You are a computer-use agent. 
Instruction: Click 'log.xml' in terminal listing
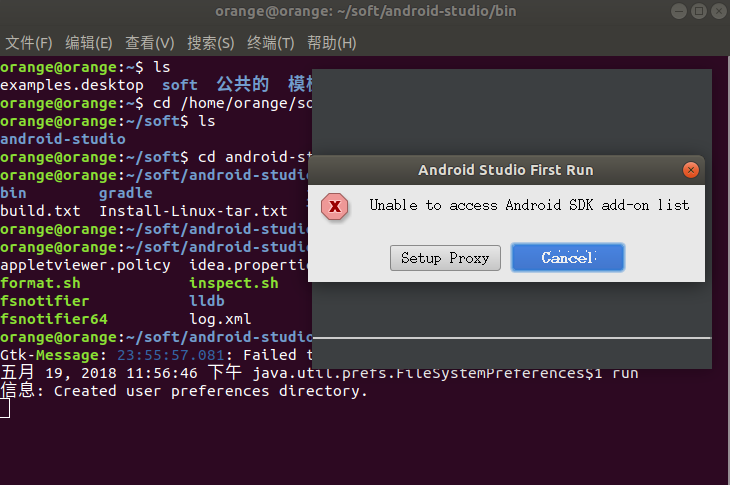[220, 320]
